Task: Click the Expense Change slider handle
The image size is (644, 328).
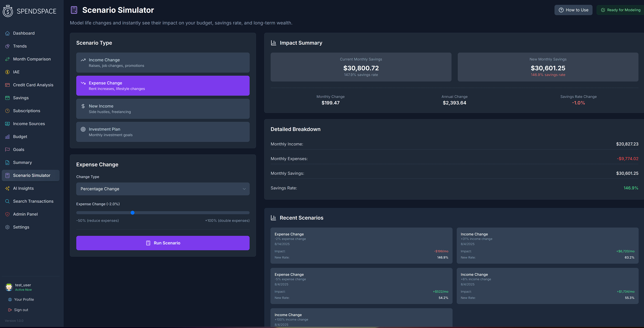Action: point(133,213)
